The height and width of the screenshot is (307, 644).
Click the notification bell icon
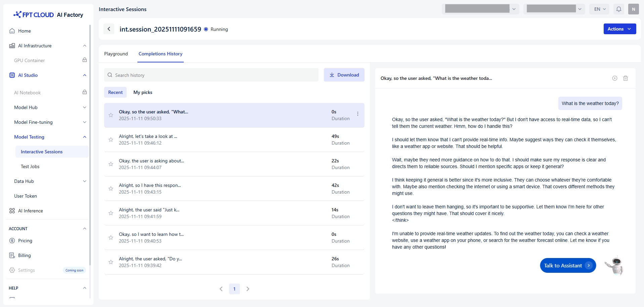[618, 9]
